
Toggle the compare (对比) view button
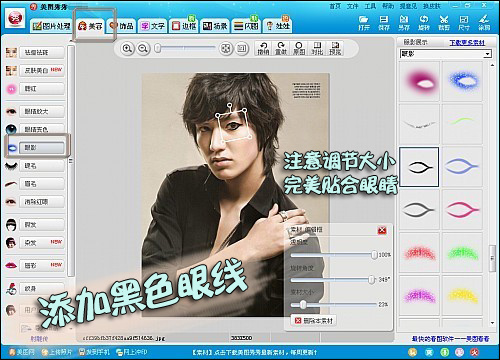317,48
